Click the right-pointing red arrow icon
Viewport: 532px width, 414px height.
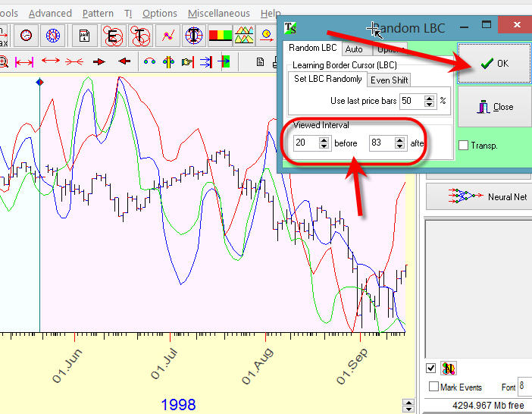99,61
